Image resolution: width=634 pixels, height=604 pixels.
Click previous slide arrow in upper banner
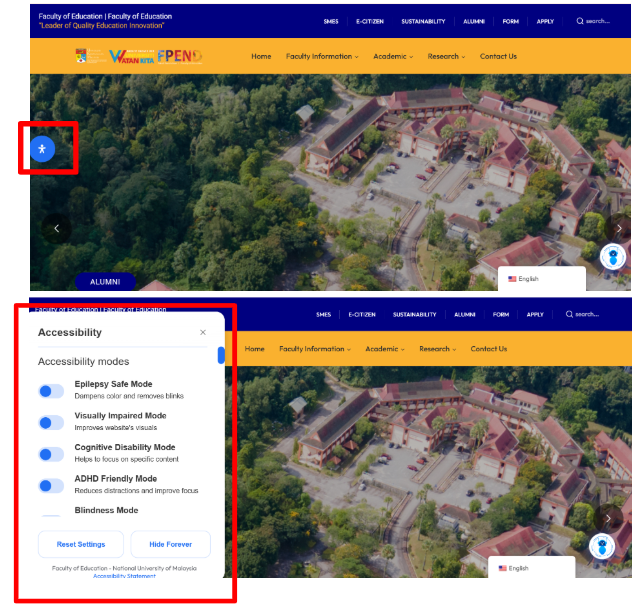pos(56,228)
